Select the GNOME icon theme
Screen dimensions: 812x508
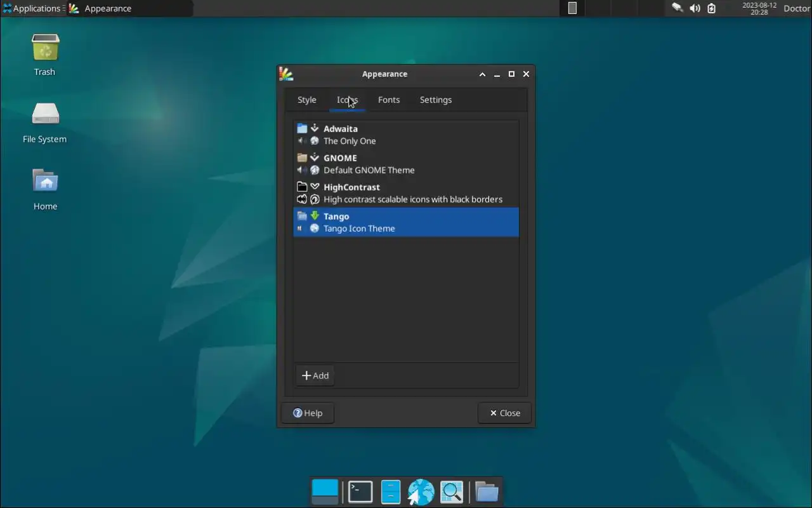point(406,164)
